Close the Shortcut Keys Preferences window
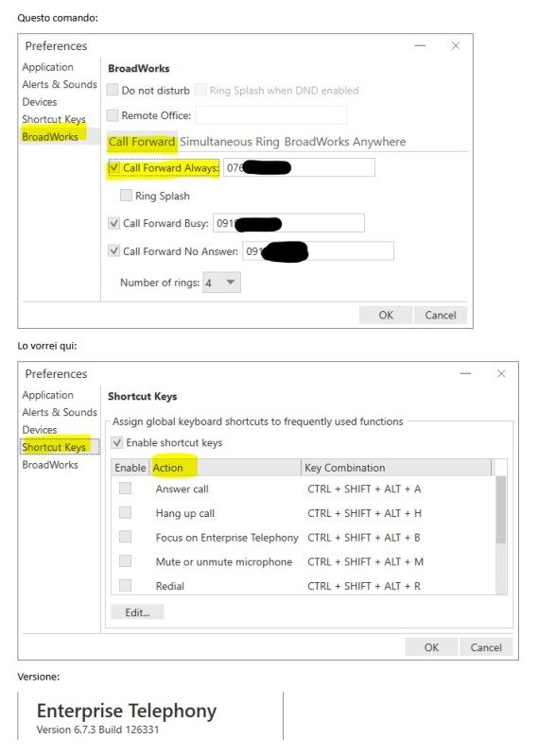 click(501, 373)
